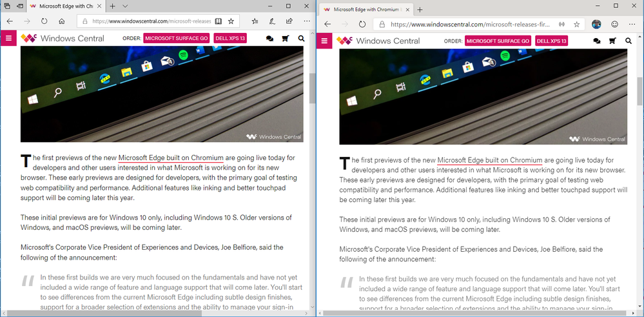Click the Windows Central logo in left Edge window
Screen dimensions: 644x317
tap(63, 39)
